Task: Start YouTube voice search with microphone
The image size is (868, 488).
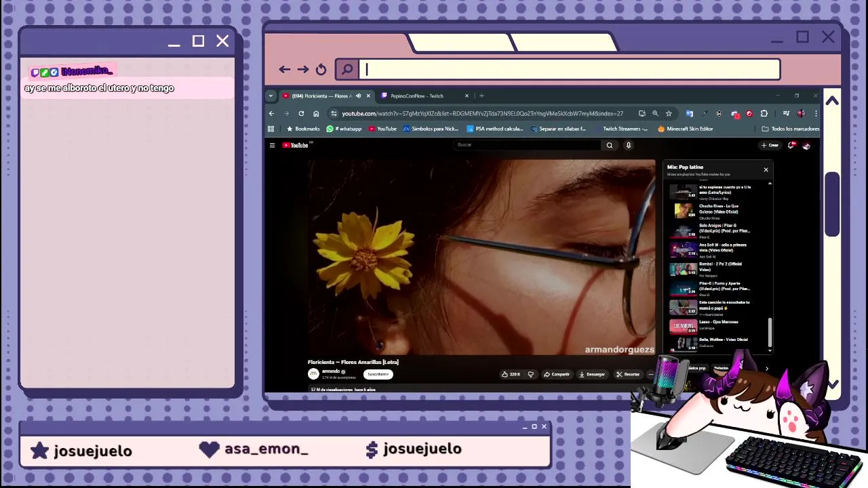Action: [x=629, y=145]
